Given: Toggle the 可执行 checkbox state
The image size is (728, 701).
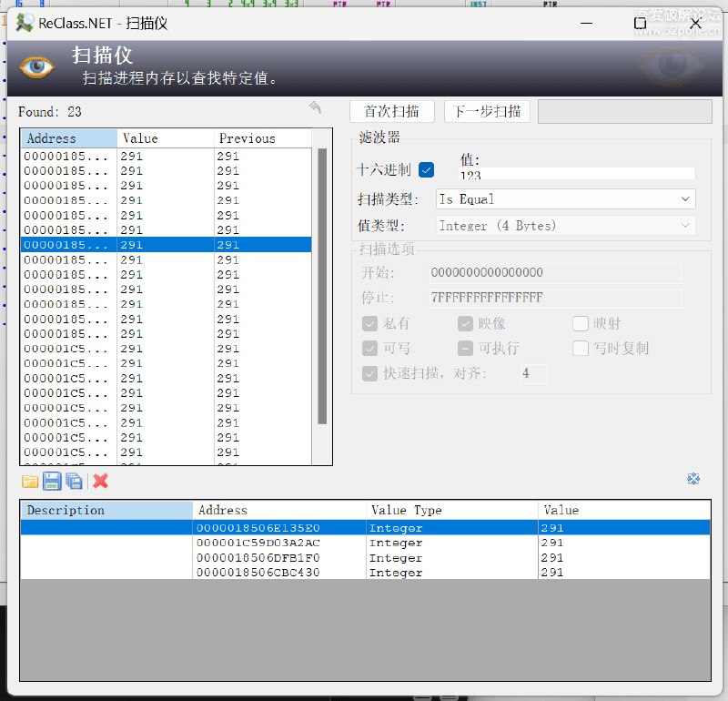Looking at the screenshot, I should coord(466,348).
